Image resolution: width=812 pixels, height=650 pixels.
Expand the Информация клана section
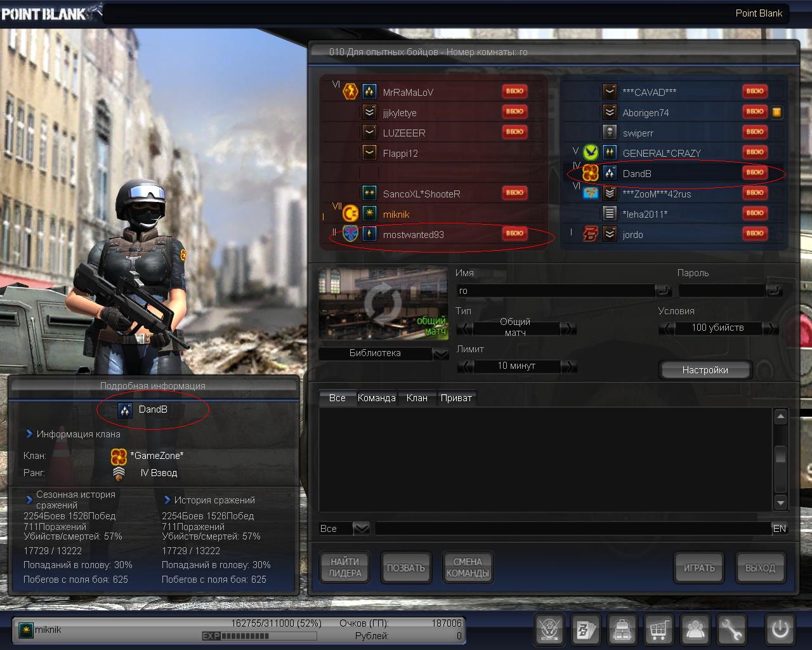coord(29,434)
